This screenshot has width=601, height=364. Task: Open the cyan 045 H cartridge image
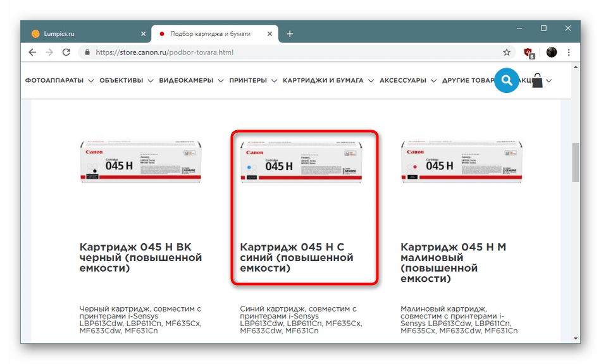301,161
